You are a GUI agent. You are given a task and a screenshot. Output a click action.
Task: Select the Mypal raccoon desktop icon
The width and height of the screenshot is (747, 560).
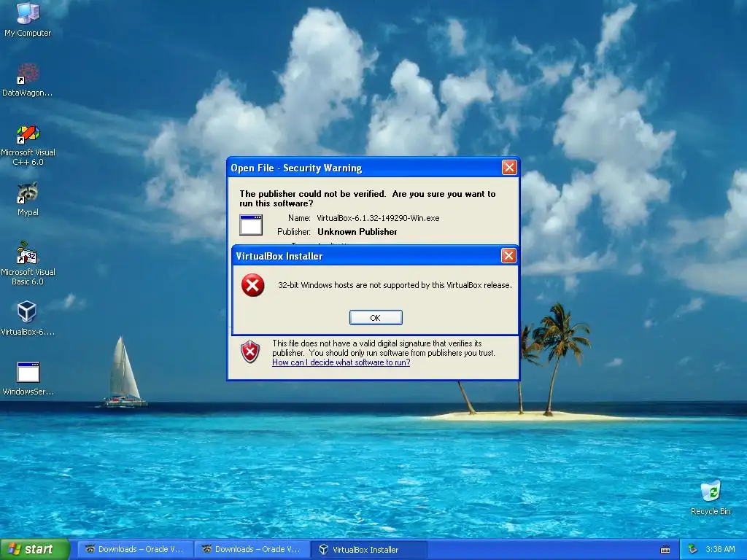(x=28, y=199)
